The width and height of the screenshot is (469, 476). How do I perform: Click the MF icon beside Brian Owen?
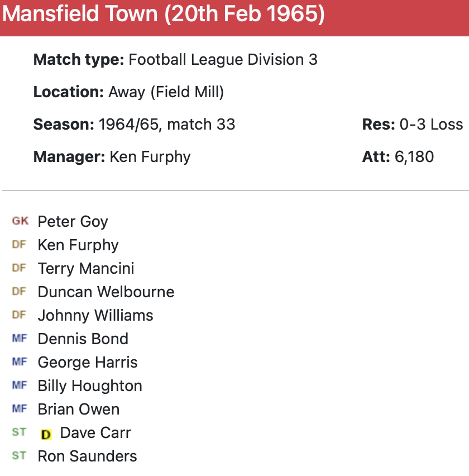coord(20,409)
